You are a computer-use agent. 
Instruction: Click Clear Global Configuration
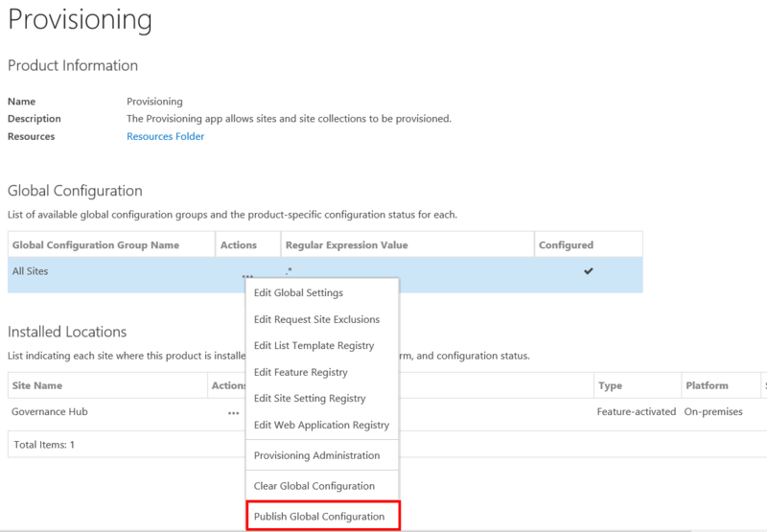[x=314, y=486]
